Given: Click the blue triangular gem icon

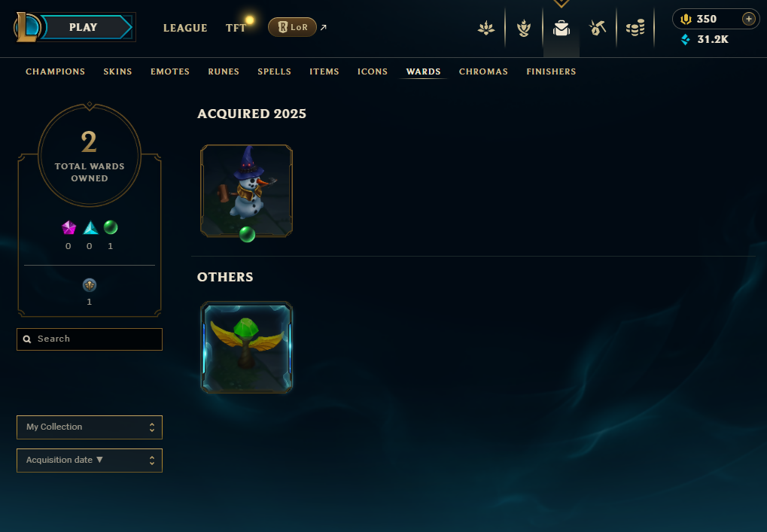Looking at the screenshot, I should (90, 227).
